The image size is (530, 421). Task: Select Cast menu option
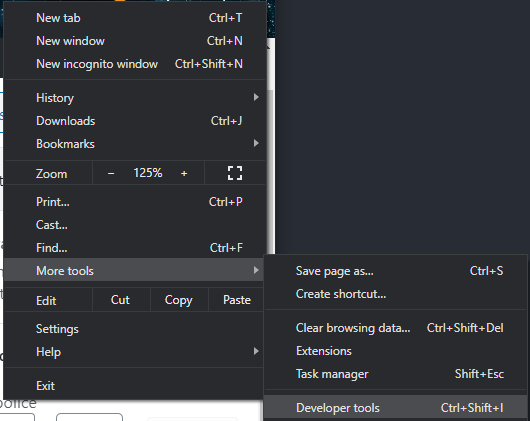coord(134,225)
